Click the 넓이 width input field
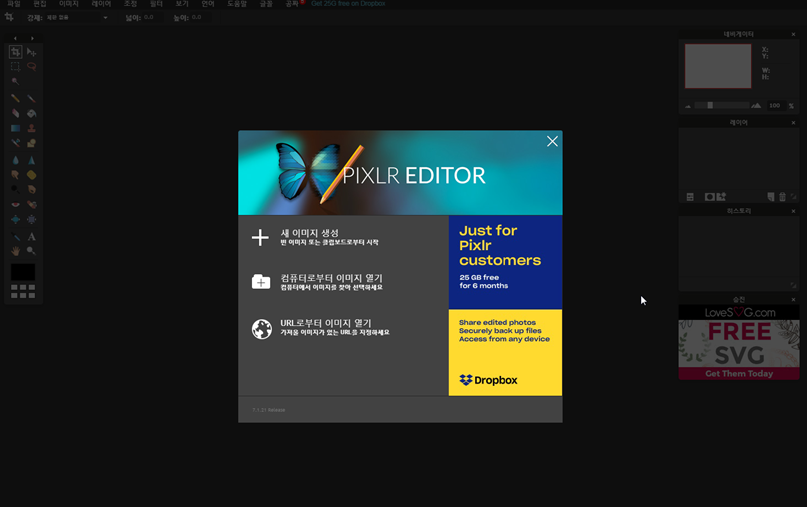This screenshot has height=507, width=807. [x=151, y=18]
